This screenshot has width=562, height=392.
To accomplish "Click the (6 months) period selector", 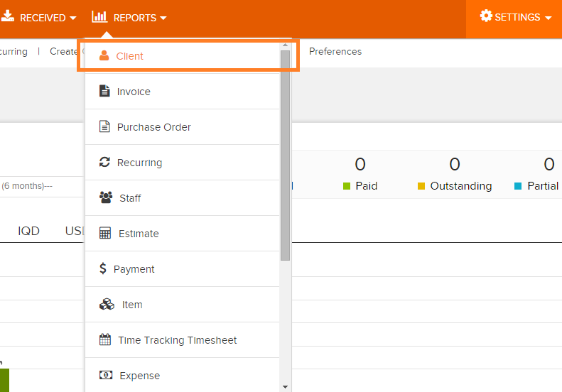I will tap(27, 186).
